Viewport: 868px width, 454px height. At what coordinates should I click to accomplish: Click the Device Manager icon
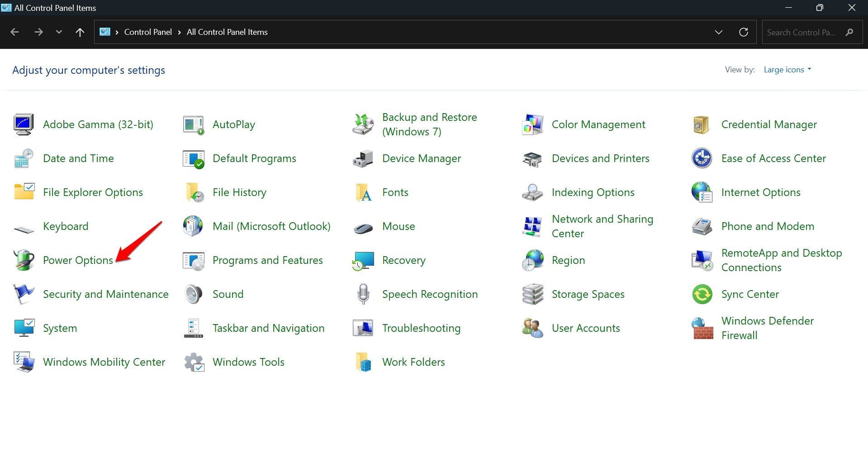click(x=363, y=159)
